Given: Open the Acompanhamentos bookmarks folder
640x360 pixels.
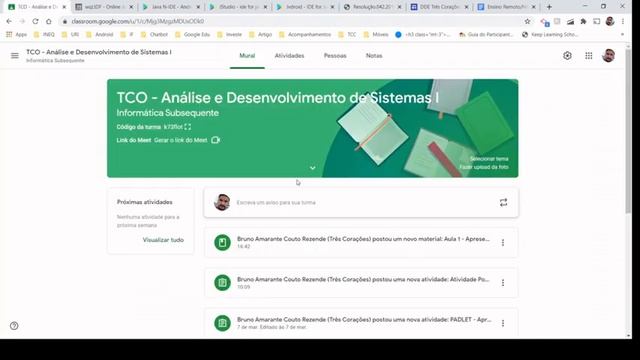Looking at the screenshot, I should pos(305,35).
